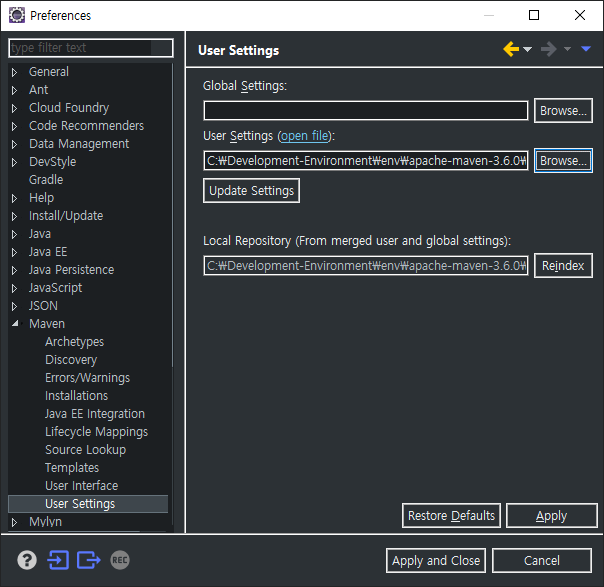
Task: Click the User Settings path field
Action: pos(366,161)
